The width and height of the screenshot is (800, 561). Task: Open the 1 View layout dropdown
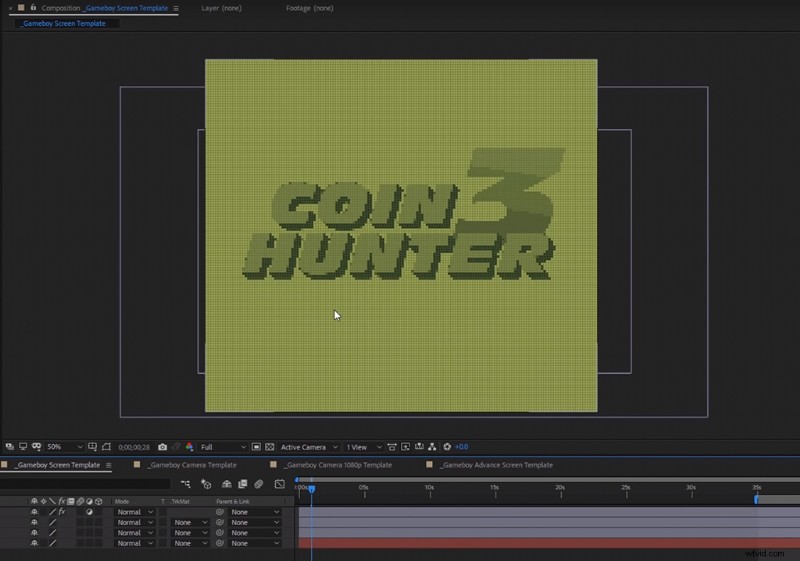363,447
